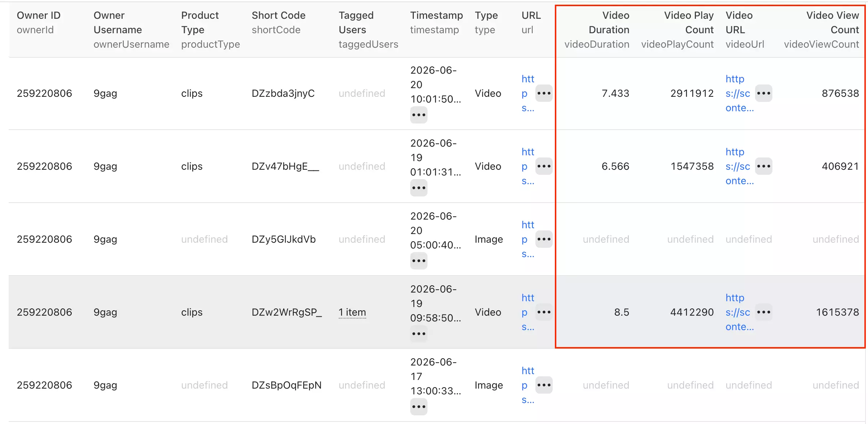The width and height of the screenshot is (868, 424).
Task: Click the Image type in DZy5GlJkdVb row
Action: 489,239
